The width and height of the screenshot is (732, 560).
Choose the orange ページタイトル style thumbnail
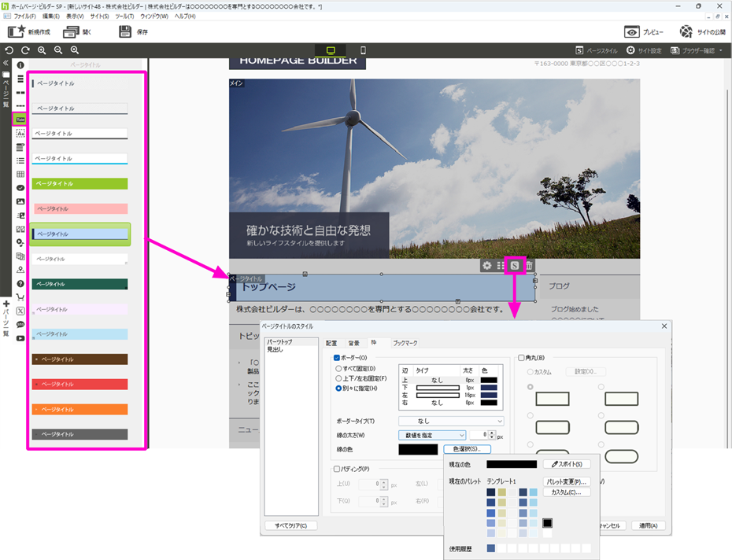tap(79, 409)
